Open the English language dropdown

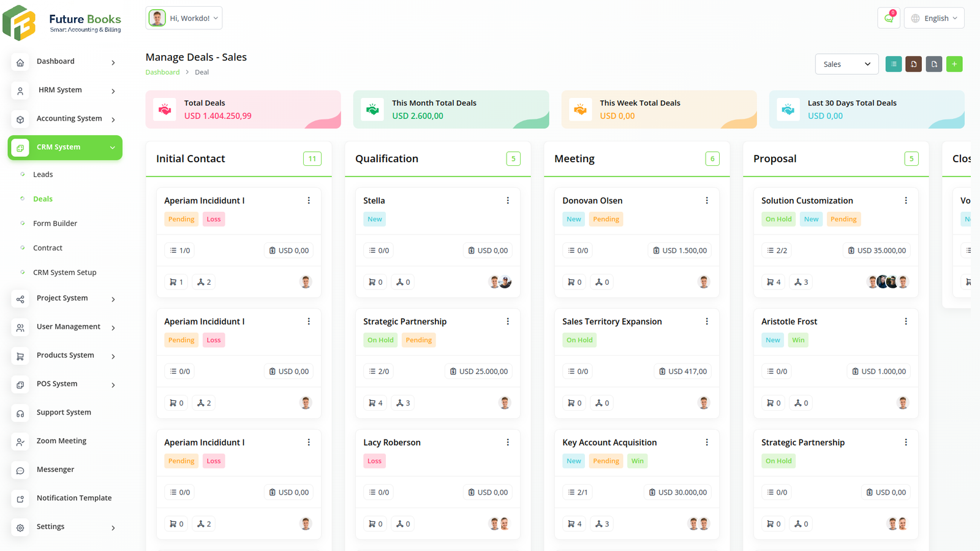coord(933,18)
